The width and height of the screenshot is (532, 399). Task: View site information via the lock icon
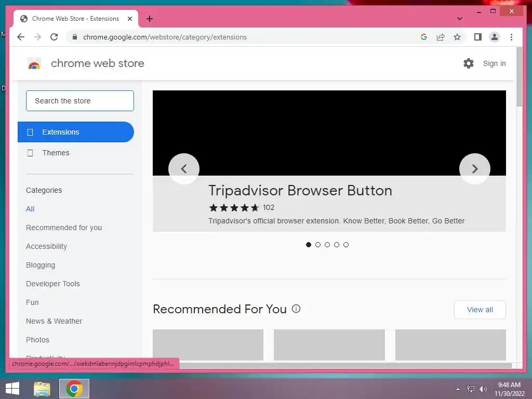[75, 37]
